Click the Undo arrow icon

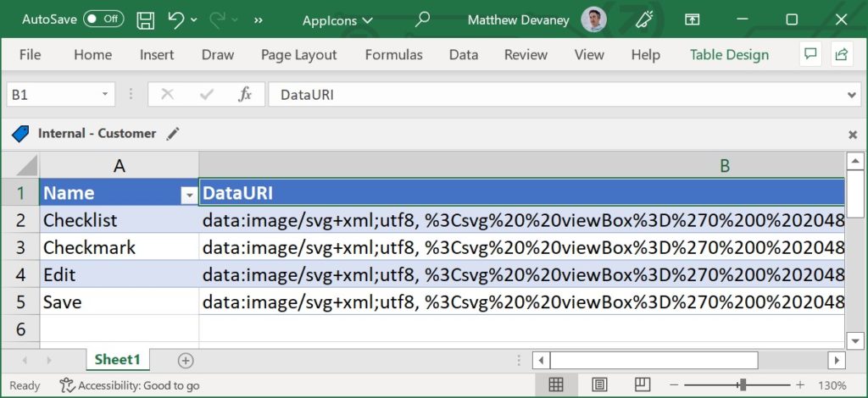175,20
